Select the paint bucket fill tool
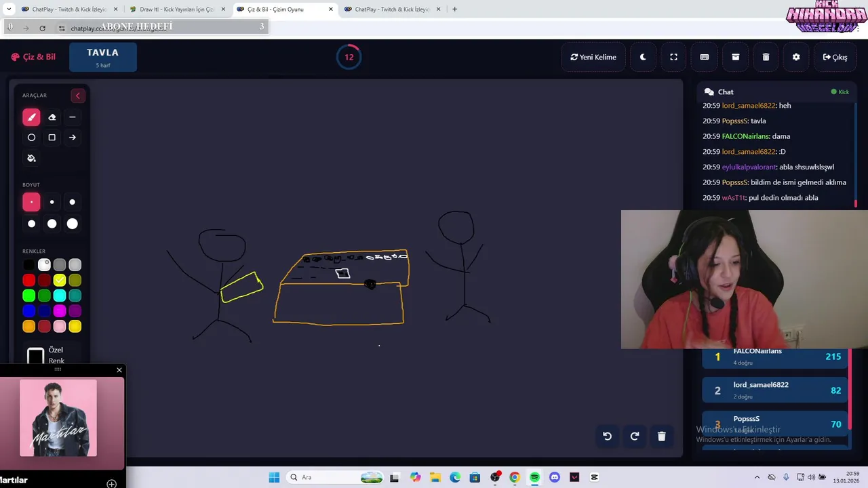This screenshot has height=488, width=868. click(x=31, y=158)
